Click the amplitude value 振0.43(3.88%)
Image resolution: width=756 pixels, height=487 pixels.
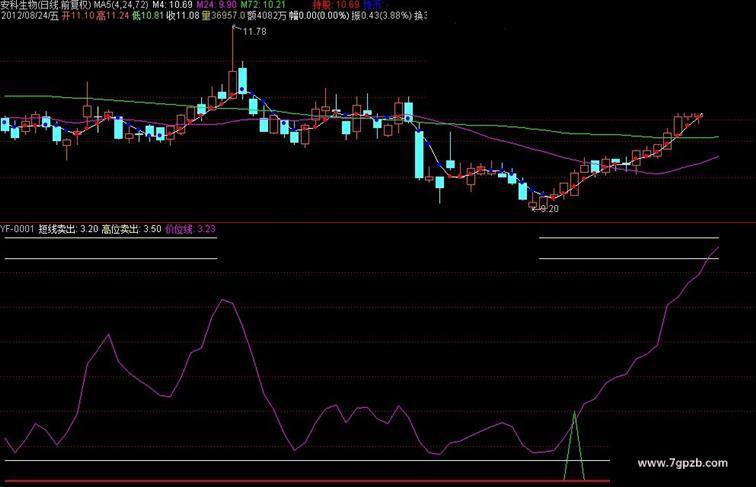382,15
